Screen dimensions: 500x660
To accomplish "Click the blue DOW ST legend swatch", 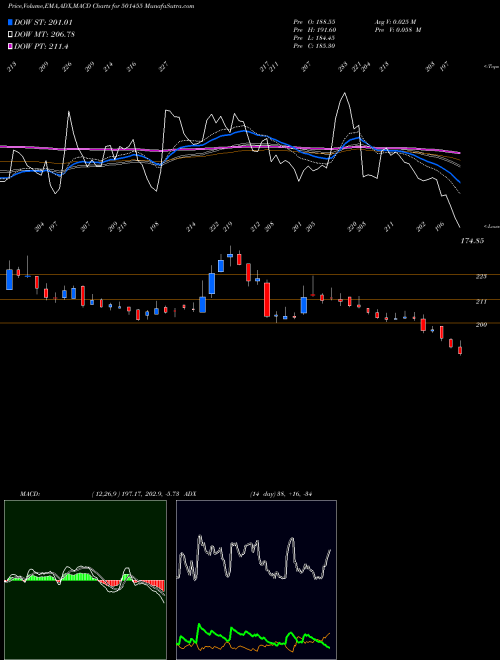I will tap(10, 22).
